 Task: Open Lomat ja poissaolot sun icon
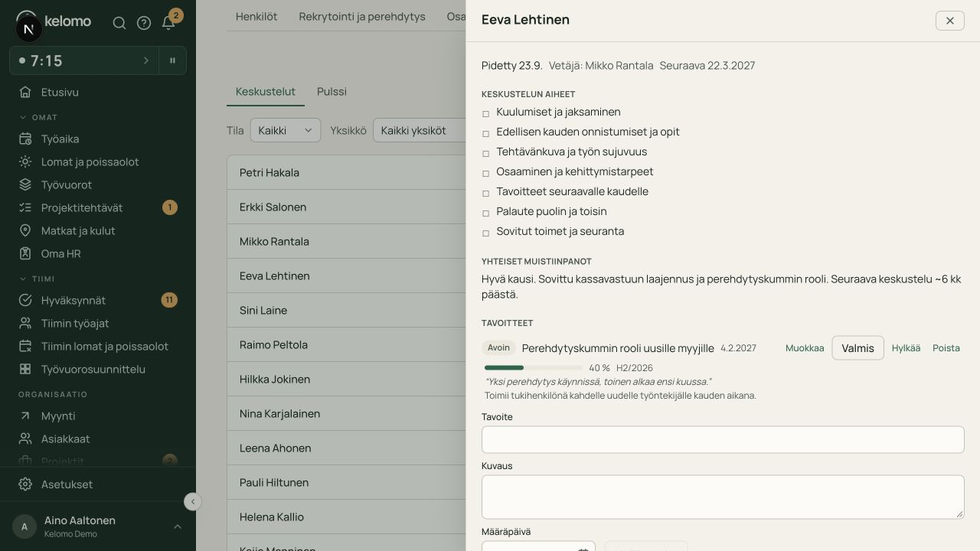pos(25,161)
